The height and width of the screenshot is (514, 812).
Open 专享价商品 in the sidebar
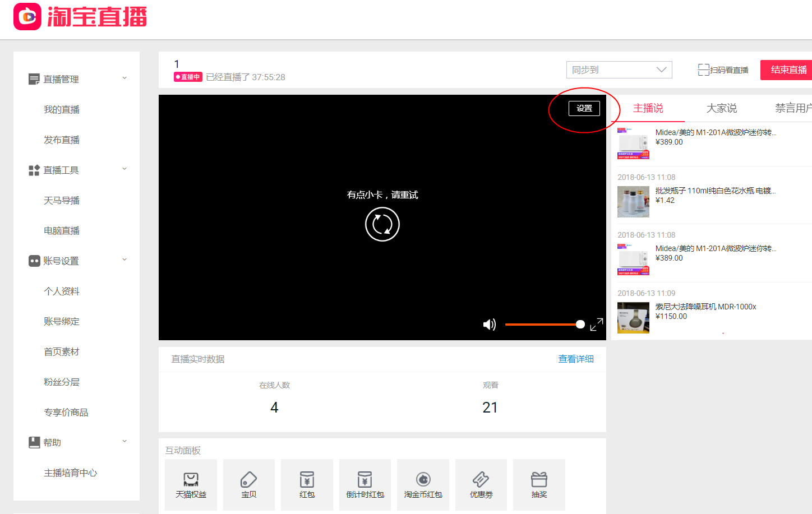pyautogui.click(x=66, y=412)
